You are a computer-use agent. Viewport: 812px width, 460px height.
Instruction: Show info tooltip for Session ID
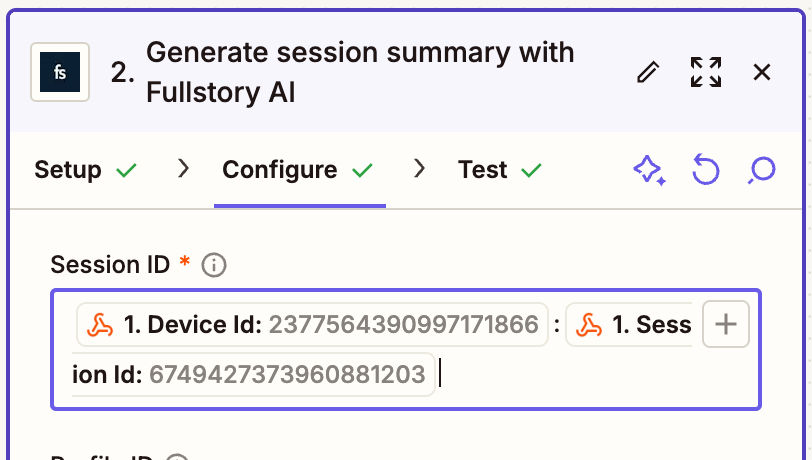[x=214, y=265]
